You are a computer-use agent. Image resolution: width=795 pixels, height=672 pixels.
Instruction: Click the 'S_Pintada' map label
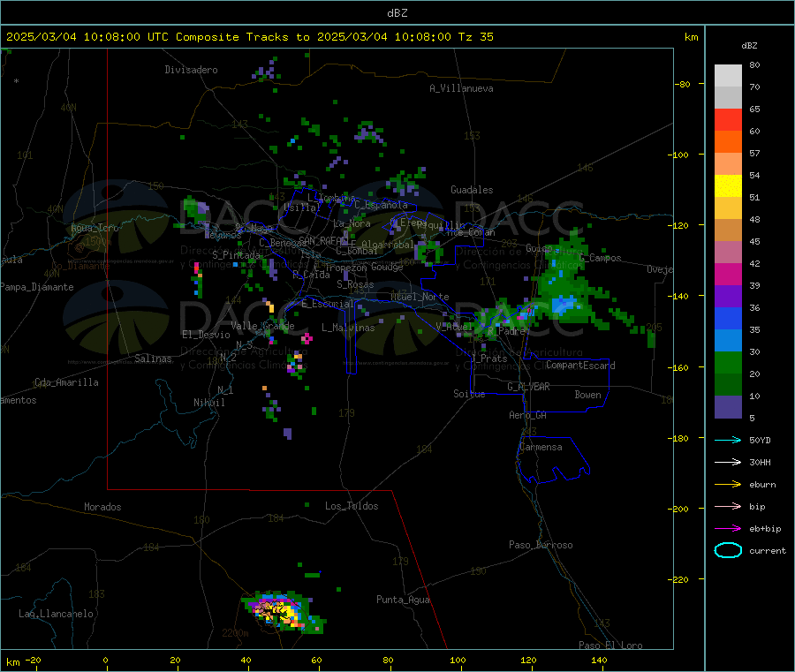(x=236, y=255)
